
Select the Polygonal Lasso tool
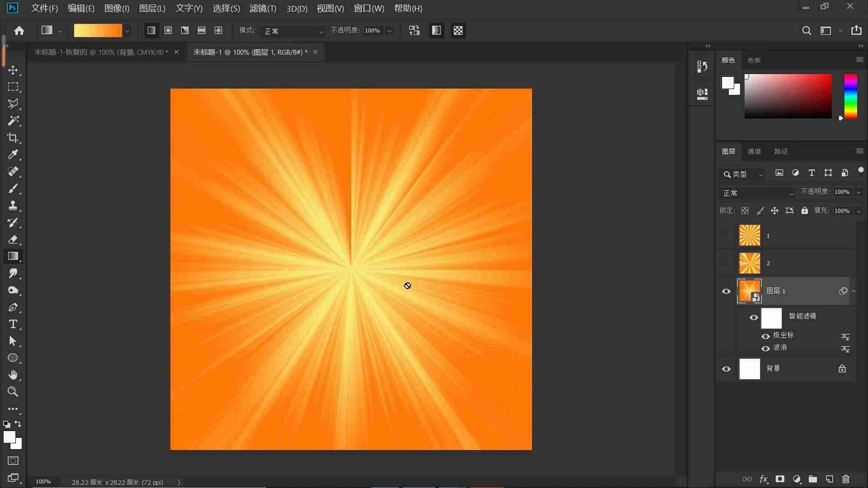13,104
